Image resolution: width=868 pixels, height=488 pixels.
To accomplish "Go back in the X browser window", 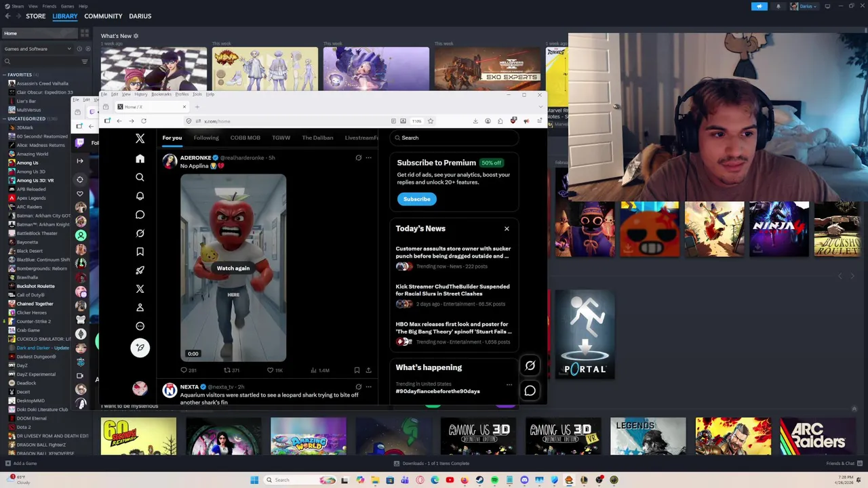I will (x=119, y=121).
